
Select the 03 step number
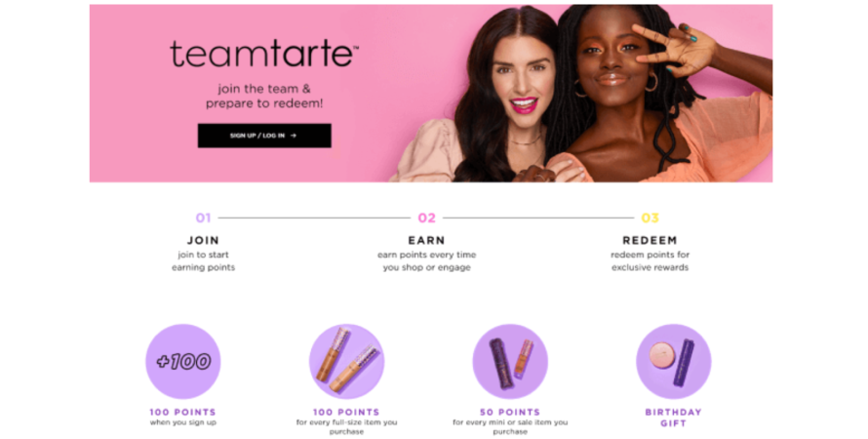[x=650, y=219]
